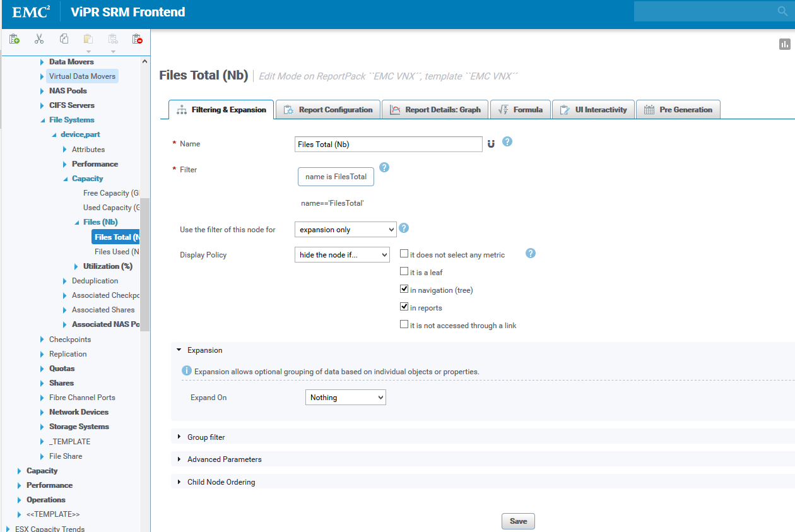
Task: Open help icon beside the Filter box
Action: coord(384,167)
